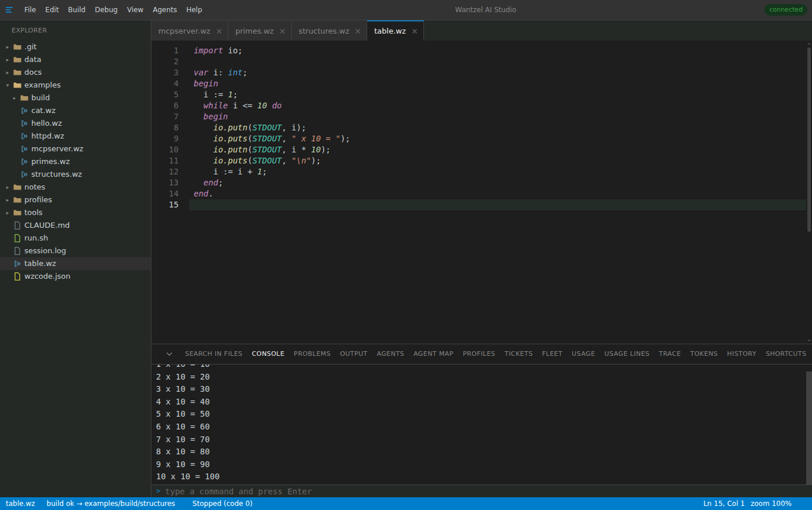
Task: Open the AGENT MAP panel tab
Action: click(x=433, y=354)
